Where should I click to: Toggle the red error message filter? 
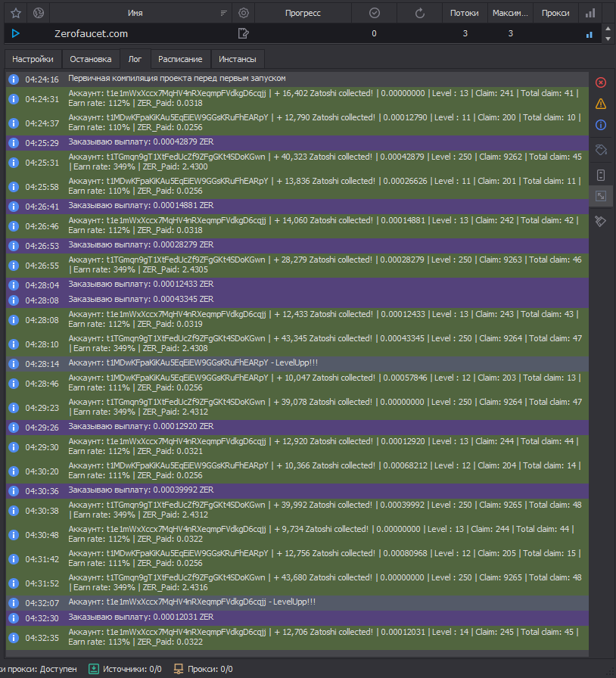601,82
